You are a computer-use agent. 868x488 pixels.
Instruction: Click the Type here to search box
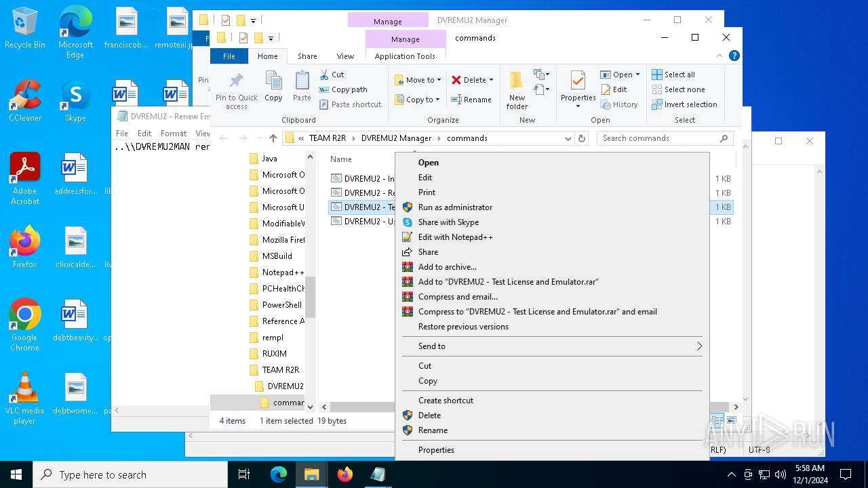point(130,474)
